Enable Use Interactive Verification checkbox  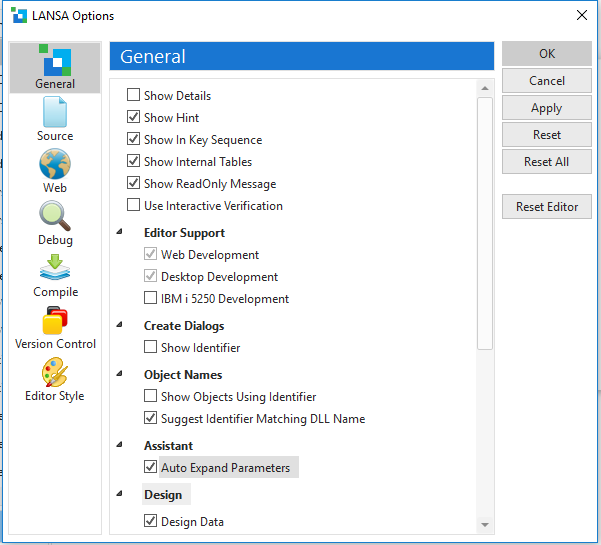(134, 206)
